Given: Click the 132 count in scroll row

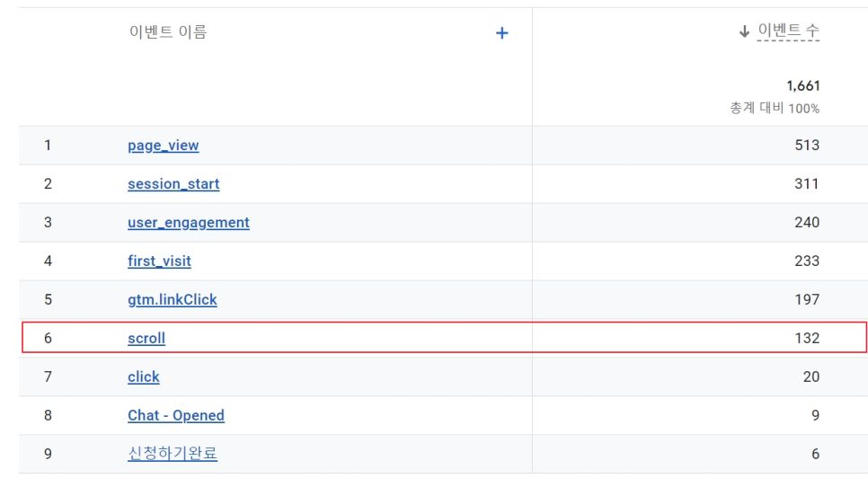Looking at the screenshot, I should click(807, 338).
